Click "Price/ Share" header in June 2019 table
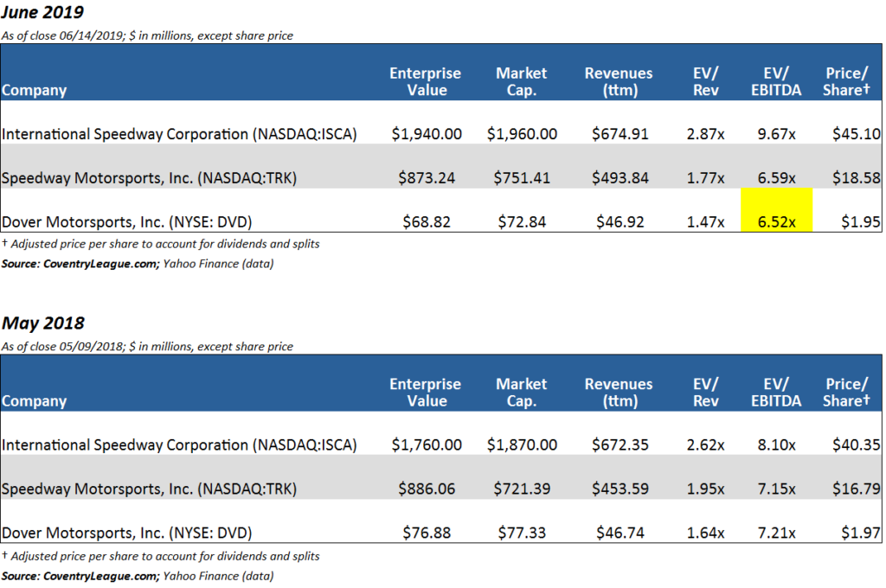Screen dimensions: 886x588 click(x=846, y=81)
